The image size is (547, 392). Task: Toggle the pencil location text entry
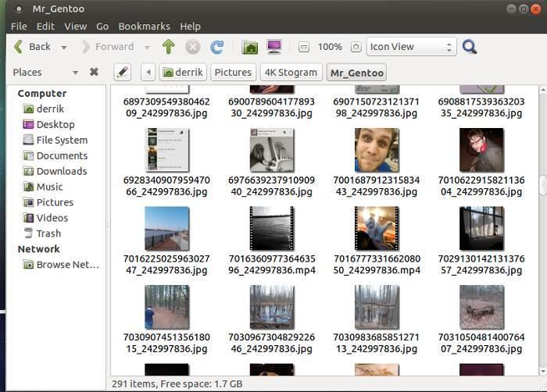click(123, 72)
